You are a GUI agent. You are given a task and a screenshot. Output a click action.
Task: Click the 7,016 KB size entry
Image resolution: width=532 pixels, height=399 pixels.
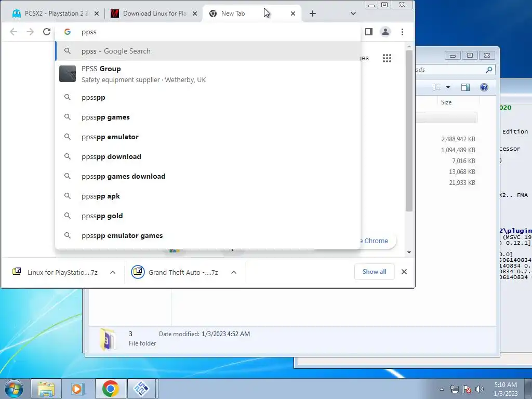463,161
